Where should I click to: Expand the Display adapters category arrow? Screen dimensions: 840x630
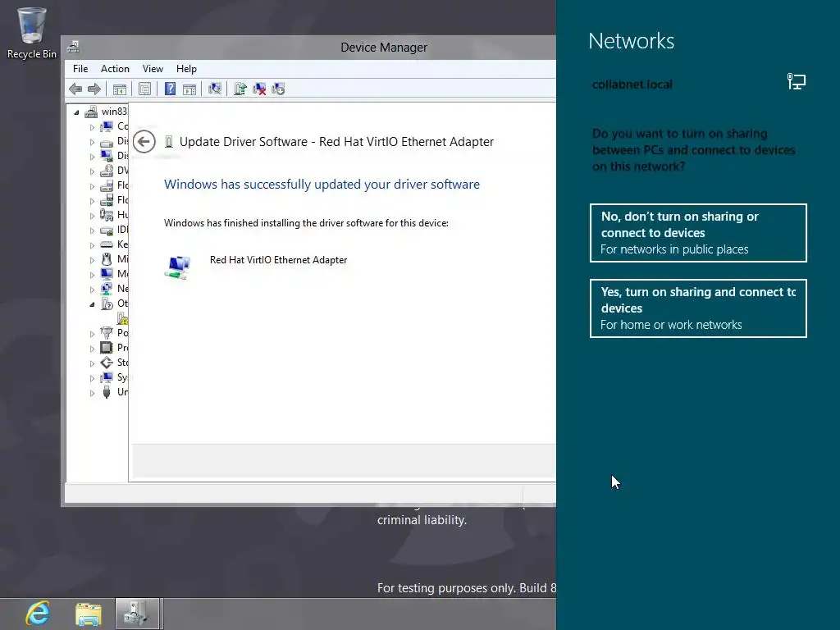pos(92,157)
